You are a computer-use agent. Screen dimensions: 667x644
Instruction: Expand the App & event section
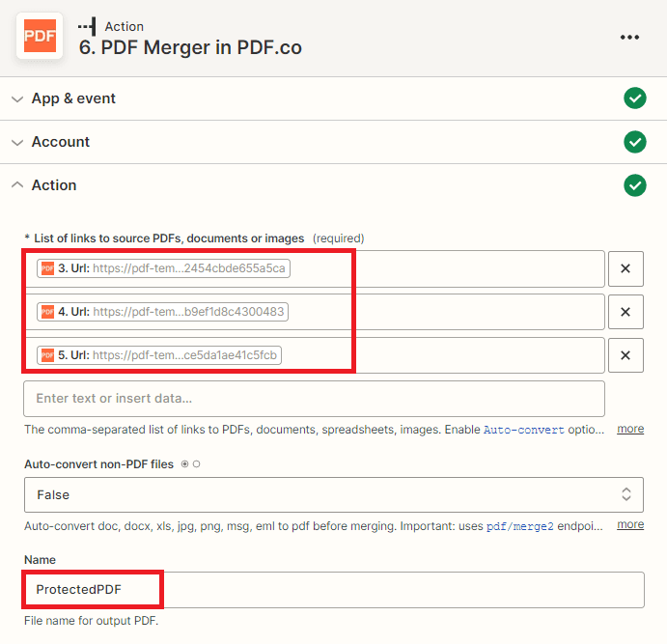point(17,99)
